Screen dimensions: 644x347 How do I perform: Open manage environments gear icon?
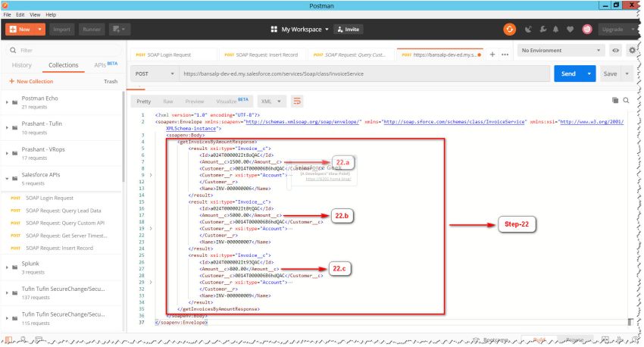pyautogui.click(x=632, y=50)
